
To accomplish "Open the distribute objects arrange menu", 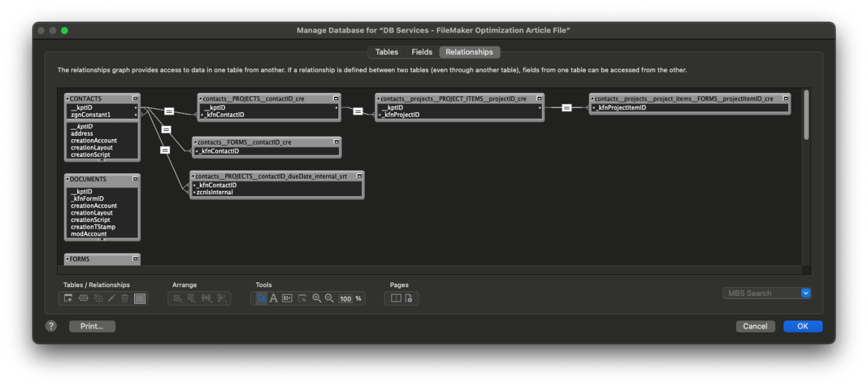I will click(x=206, y=298).
